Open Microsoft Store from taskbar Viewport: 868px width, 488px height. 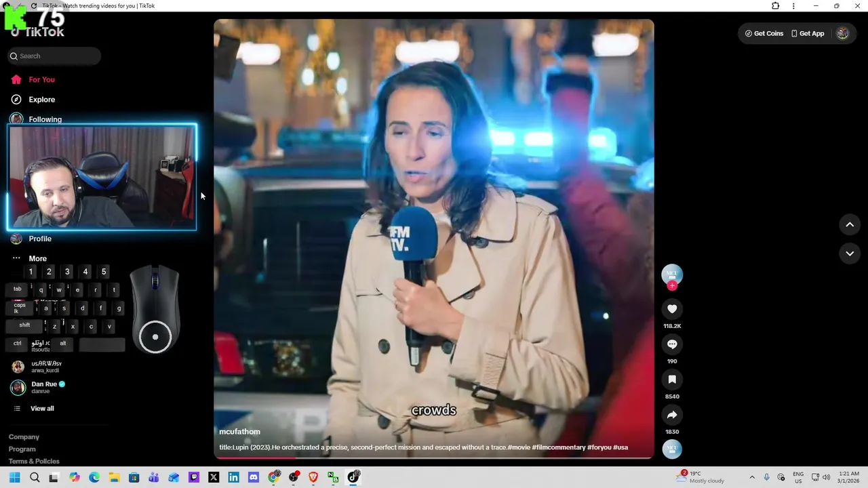coord(134,477)
